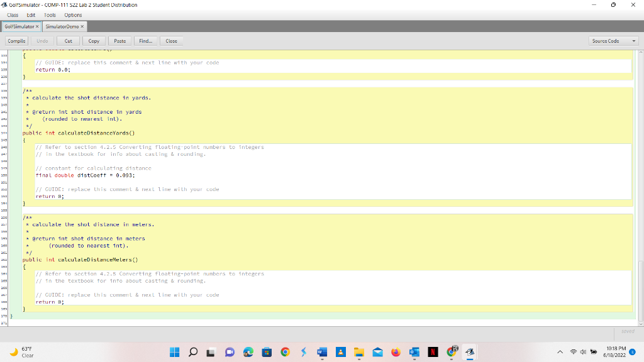Open the notification count badge
The image size is (644, 362).
(633, 352)
